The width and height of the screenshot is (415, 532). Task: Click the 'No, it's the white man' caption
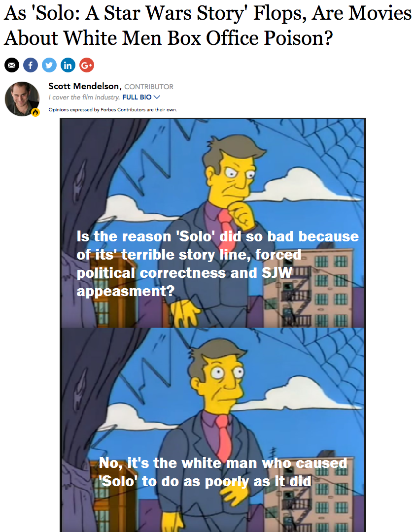pos(223,472)
